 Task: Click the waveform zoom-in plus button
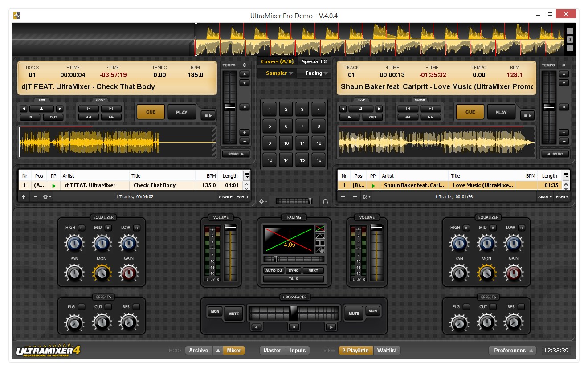tap(570, 31)
